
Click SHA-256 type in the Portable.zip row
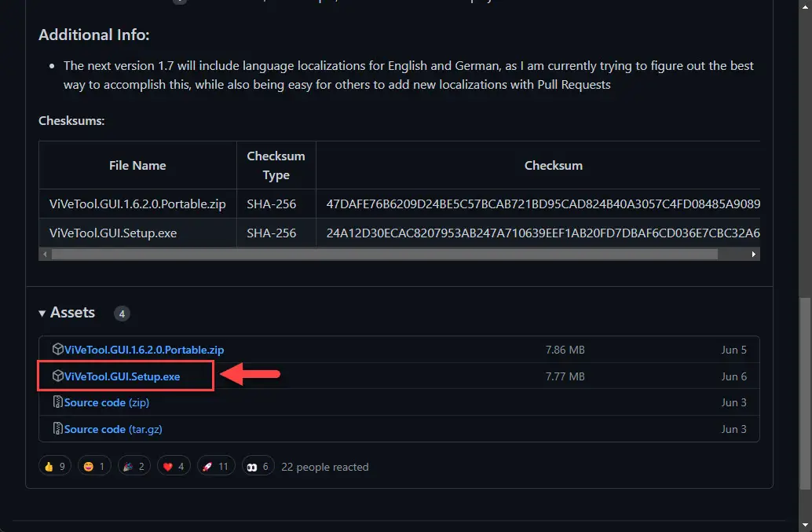point(272,204)
